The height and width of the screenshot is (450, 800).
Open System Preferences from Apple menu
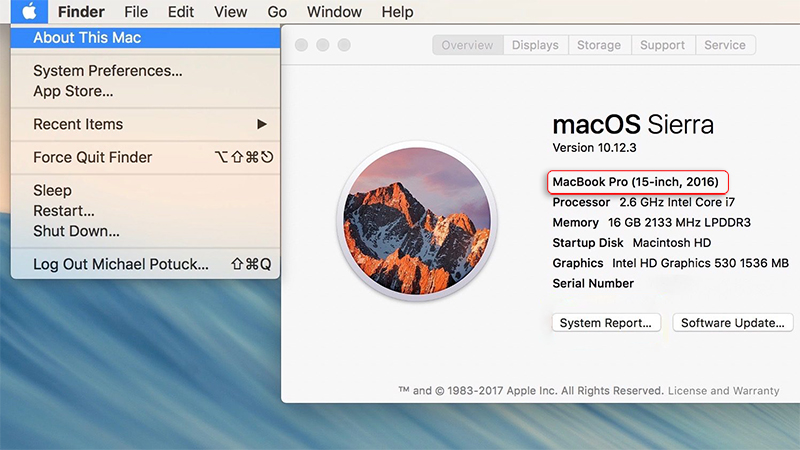pyautogui.click(x=108, y=71)
